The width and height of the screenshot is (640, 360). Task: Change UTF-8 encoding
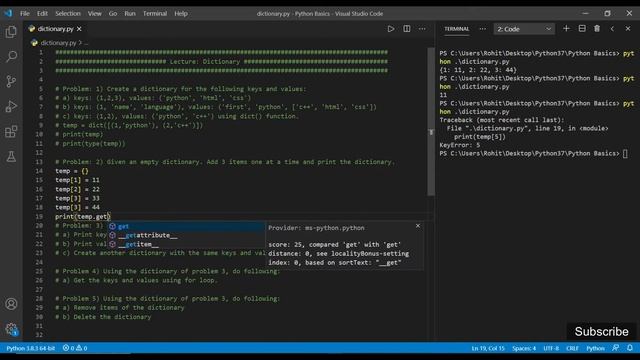551,348
